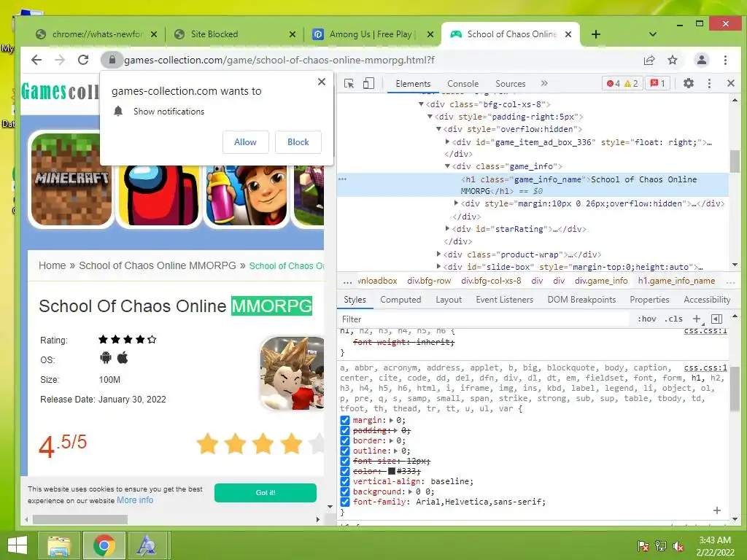Toggle the font-size property checkbox
This screenshot has width=747, height=560.
tap(345, 462)
